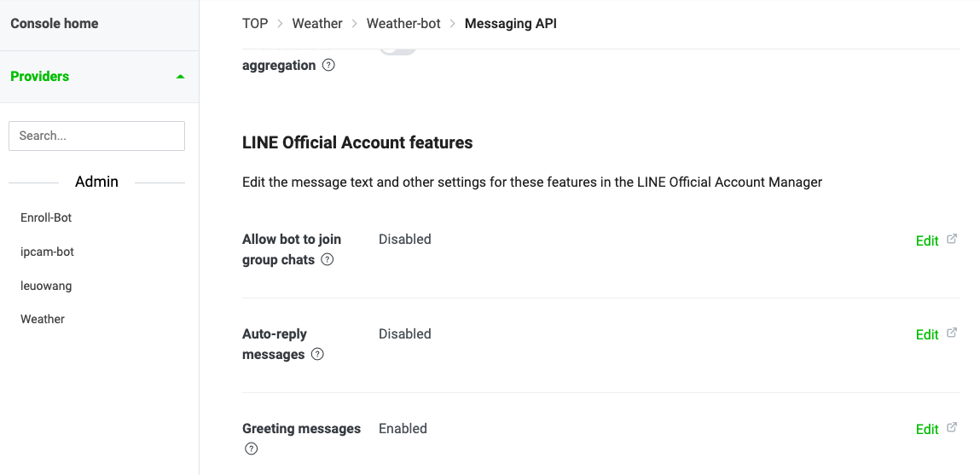980x475 pixels.
Task: Open help icon under Greeting messages
Action: point(251,449)
